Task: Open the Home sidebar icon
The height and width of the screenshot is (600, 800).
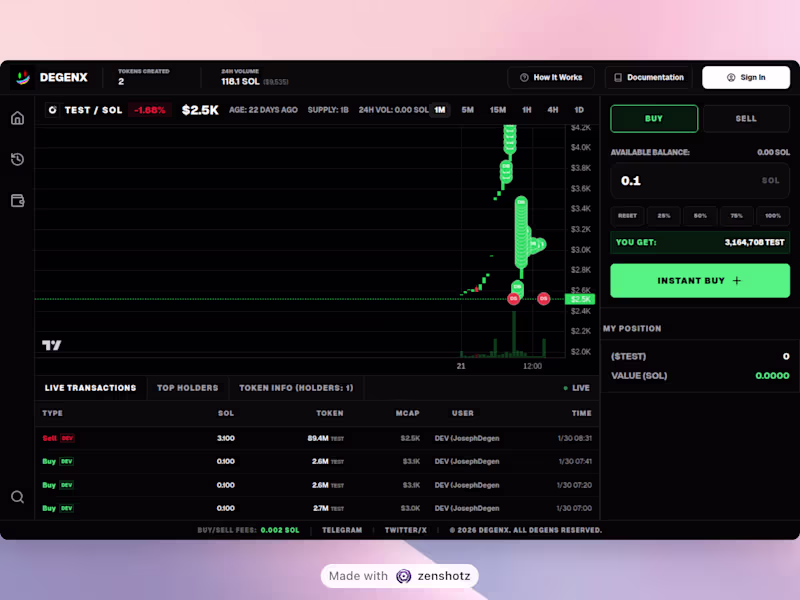Action: point(17,118)
